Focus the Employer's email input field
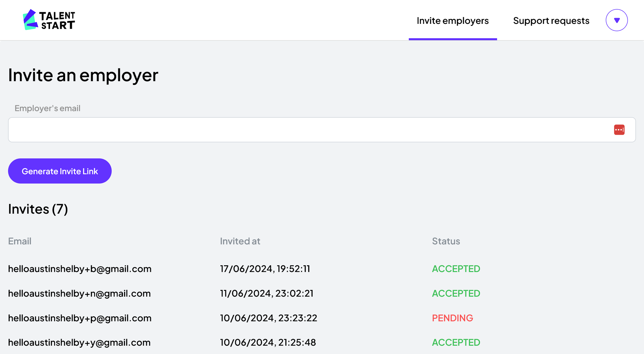The height and width of the screenshot is (354, 644). 322,130
